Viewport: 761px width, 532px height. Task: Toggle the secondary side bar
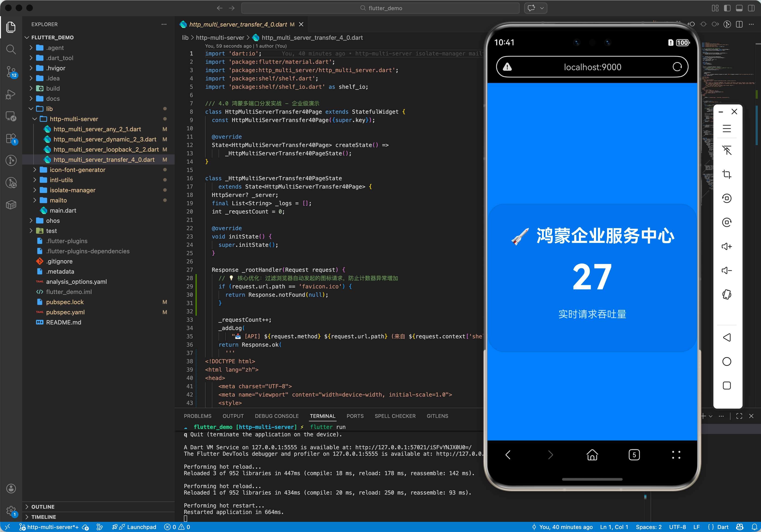[751, 8]
